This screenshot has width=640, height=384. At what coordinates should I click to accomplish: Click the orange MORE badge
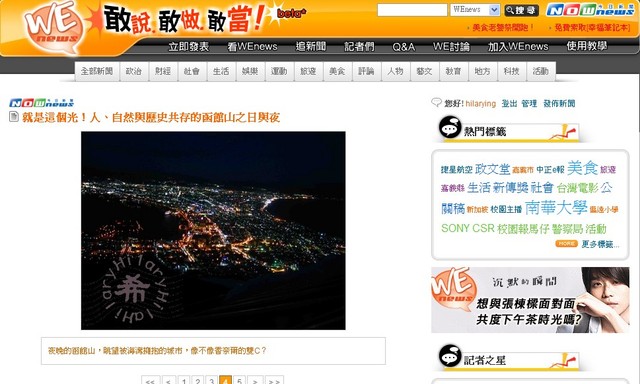(x=566, y=244)
